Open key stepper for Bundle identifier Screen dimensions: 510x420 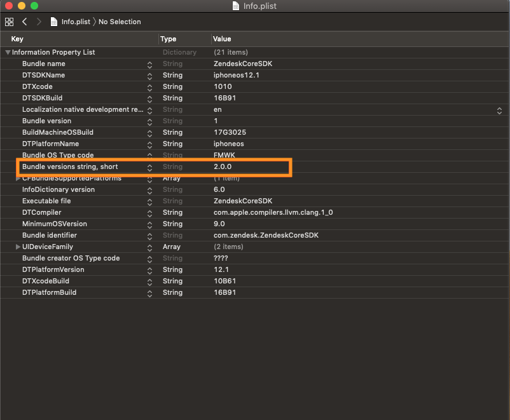[x=149, y=236]
